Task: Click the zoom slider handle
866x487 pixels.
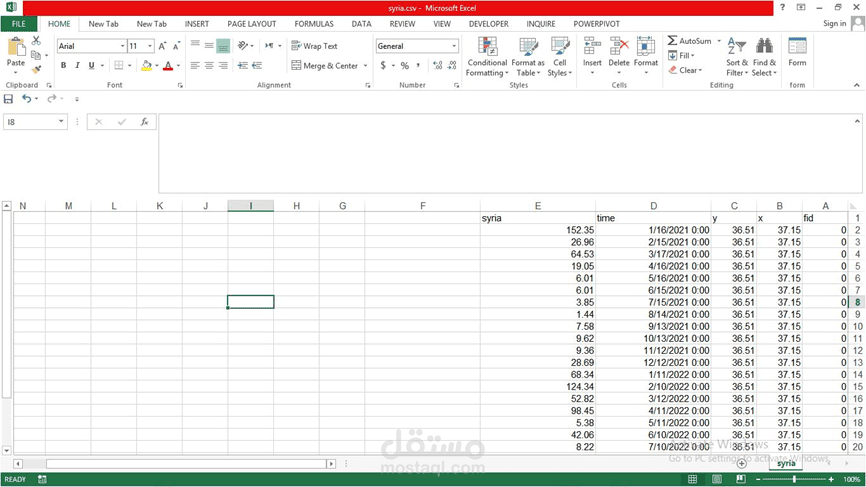Action: pyautogui.click(x=794, y=479)
